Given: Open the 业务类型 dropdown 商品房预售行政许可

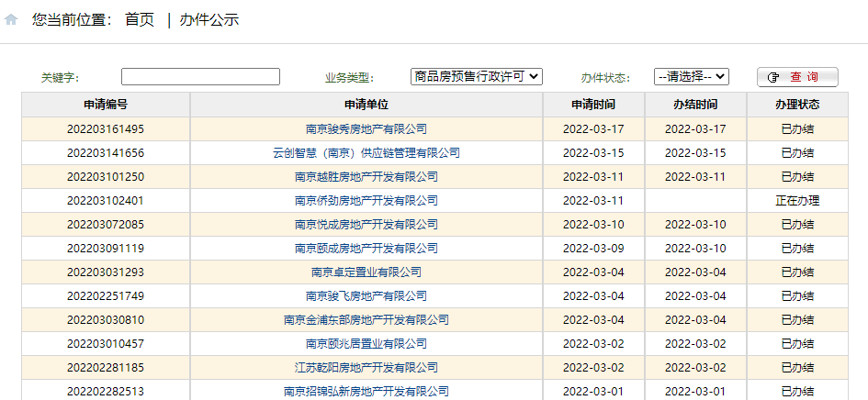Looking at the screenshot, I should (477, 76).
